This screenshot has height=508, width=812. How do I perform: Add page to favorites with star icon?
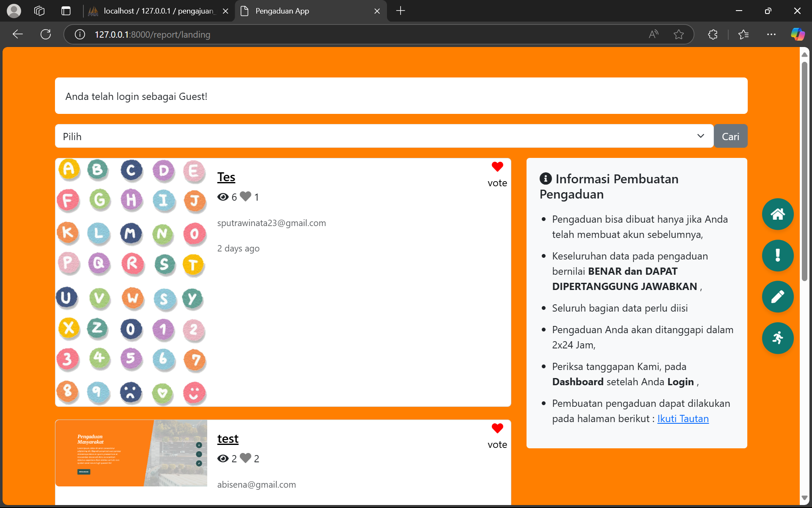(678, 35)
